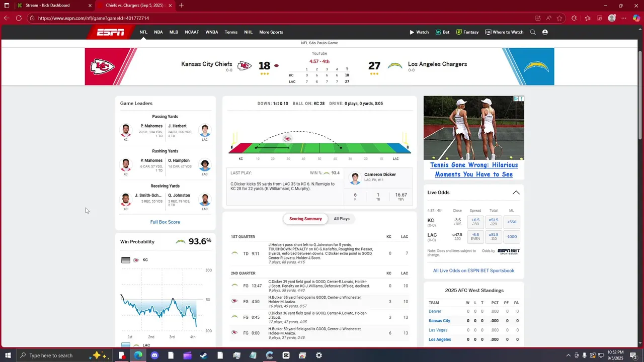Open the notifications center in taskbar
The image size is (644, 362).
pyautogui.click(x=634, y=355)
